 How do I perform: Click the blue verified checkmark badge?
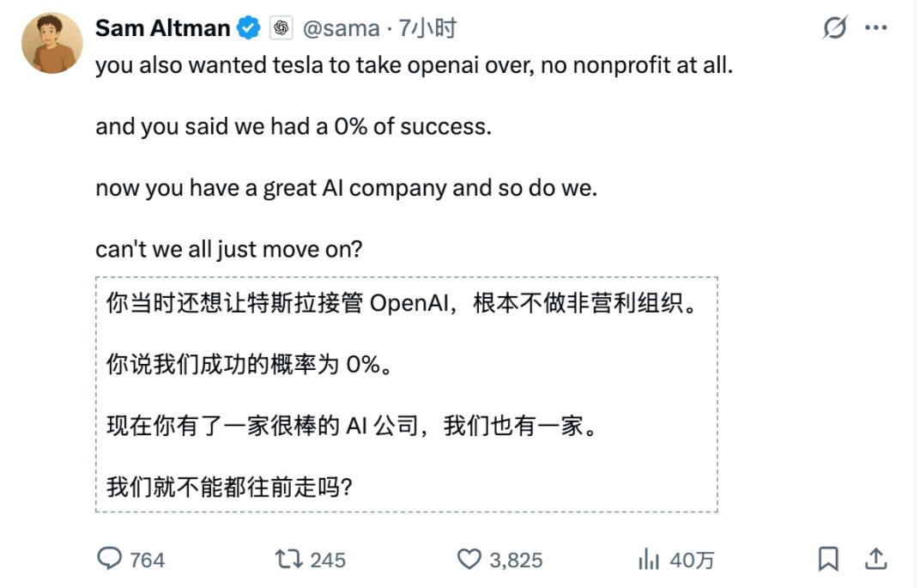click(x=249, y=28)
